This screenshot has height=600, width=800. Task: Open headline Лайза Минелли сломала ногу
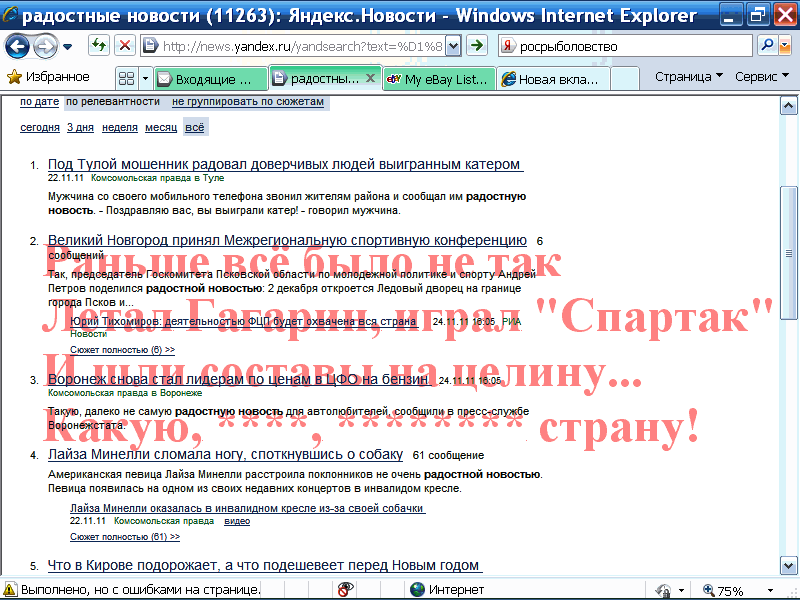pyautogui.click(x=225, y=455)
